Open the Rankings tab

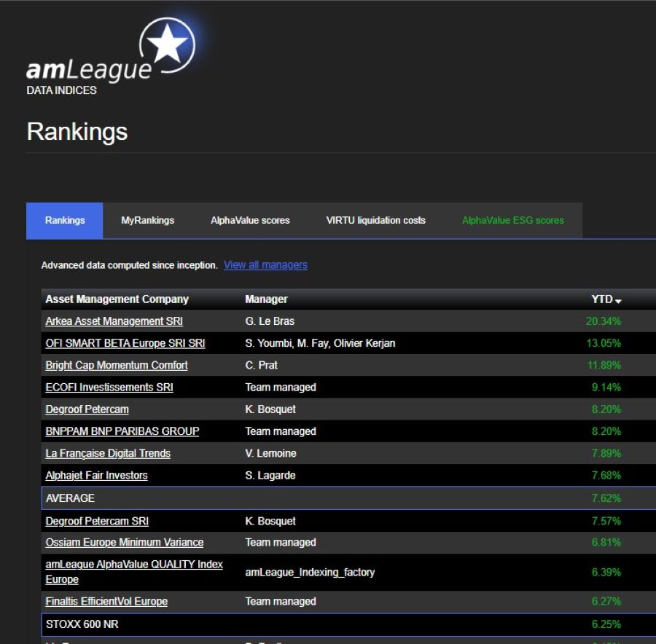[64, 221]
